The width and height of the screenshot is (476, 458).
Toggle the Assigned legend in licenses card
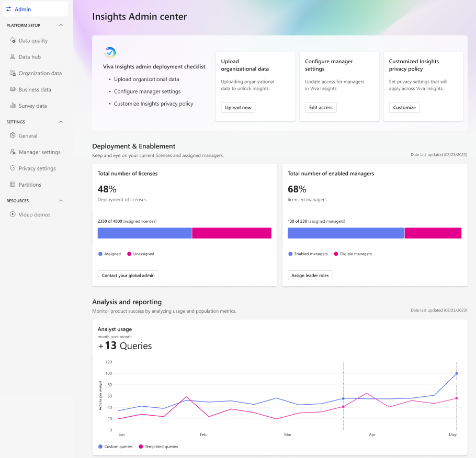point(110,254)
